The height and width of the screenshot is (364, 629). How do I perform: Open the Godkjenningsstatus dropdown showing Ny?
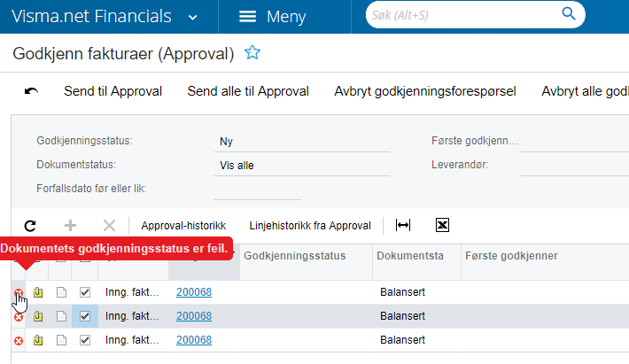[x=301, y=141]
